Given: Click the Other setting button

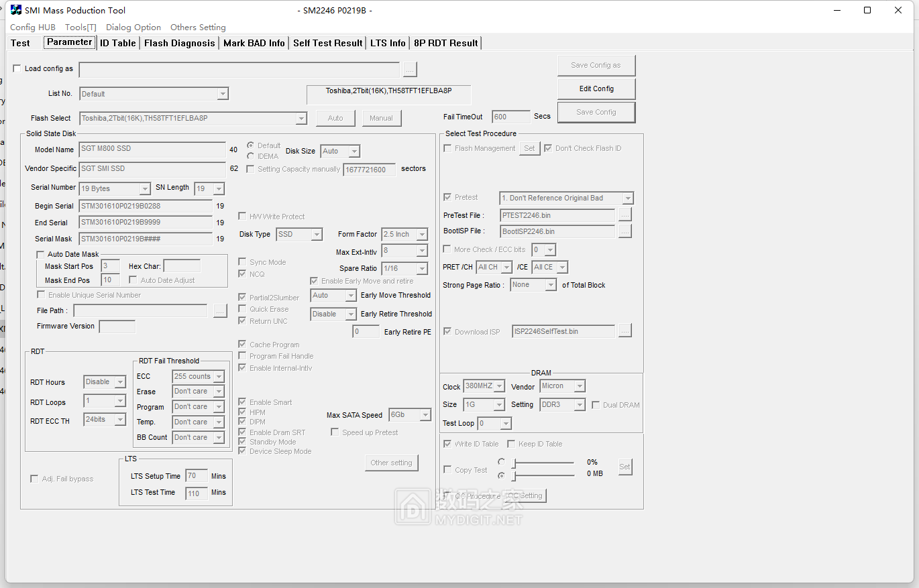Looking at the screenshot, I should point(391,463).
